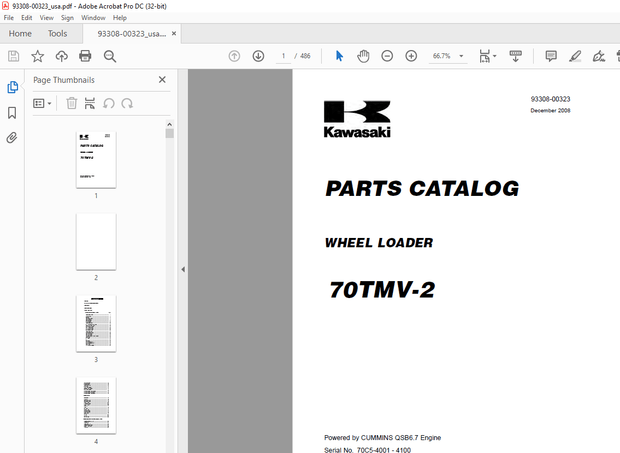This screenshot has height=453, width=620.
Task: Open the Attachments paperclip panel
Action: [12, 138]
